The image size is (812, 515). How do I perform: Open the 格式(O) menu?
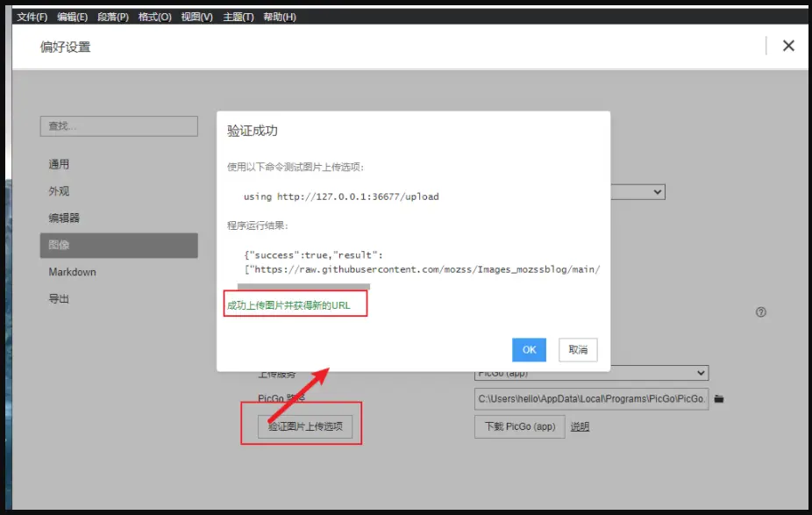tap(155, 17)
